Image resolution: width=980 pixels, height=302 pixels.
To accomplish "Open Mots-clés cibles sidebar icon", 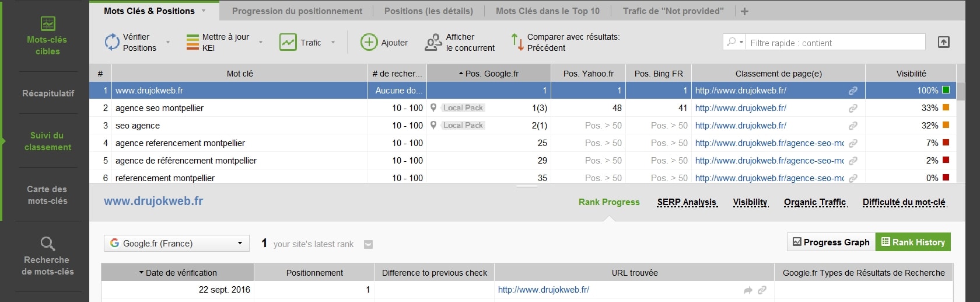I will click(48, 23).
